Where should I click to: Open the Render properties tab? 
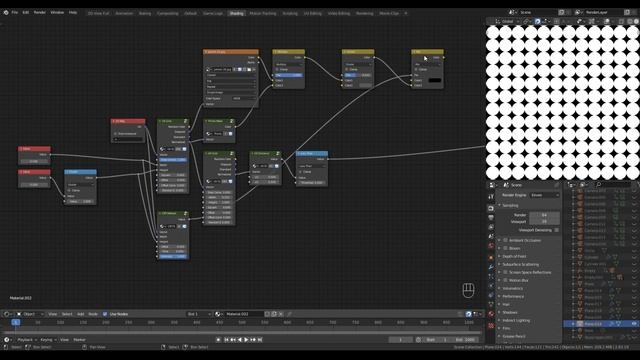[x=491, y=208]
